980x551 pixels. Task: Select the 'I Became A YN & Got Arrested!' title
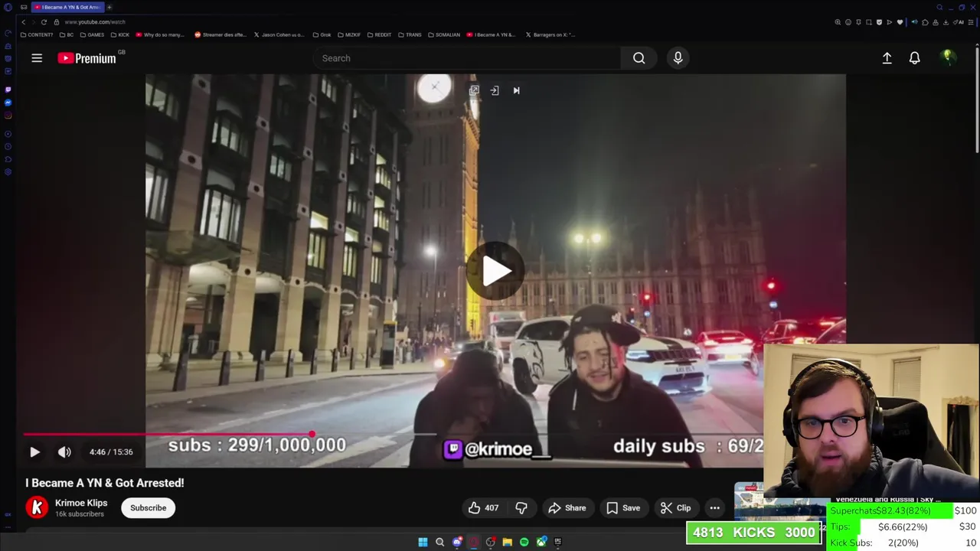[105, 483]
